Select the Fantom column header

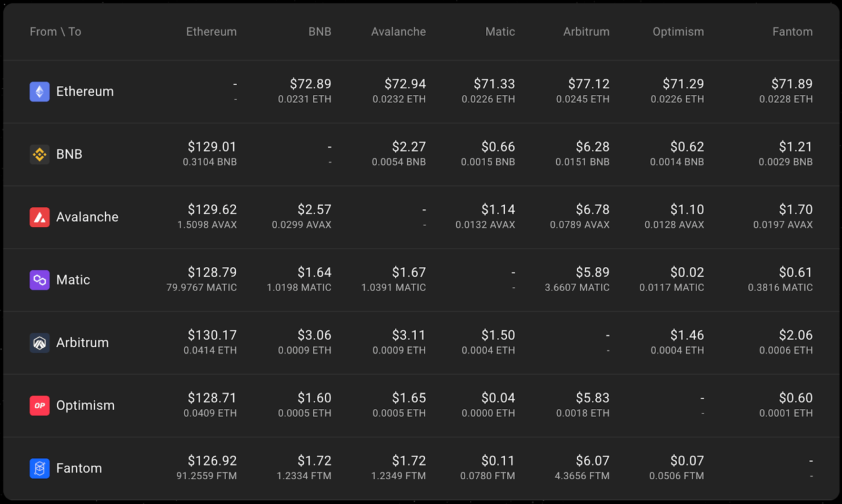point(793,32)
